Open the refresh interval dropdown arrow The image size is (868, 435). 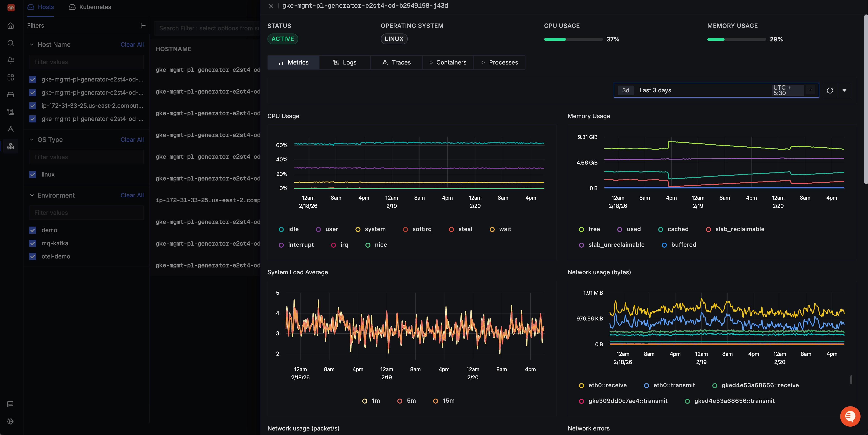click(x=844, y=90)
